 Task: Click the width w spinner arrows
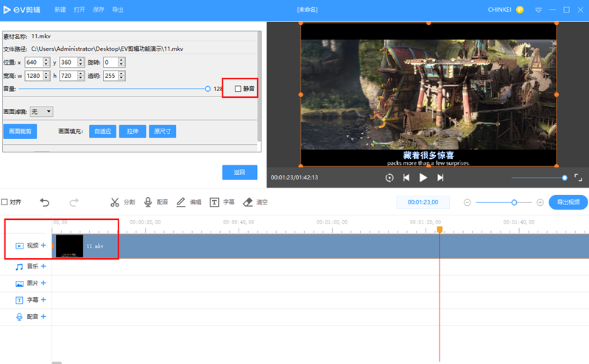point(46,76)
